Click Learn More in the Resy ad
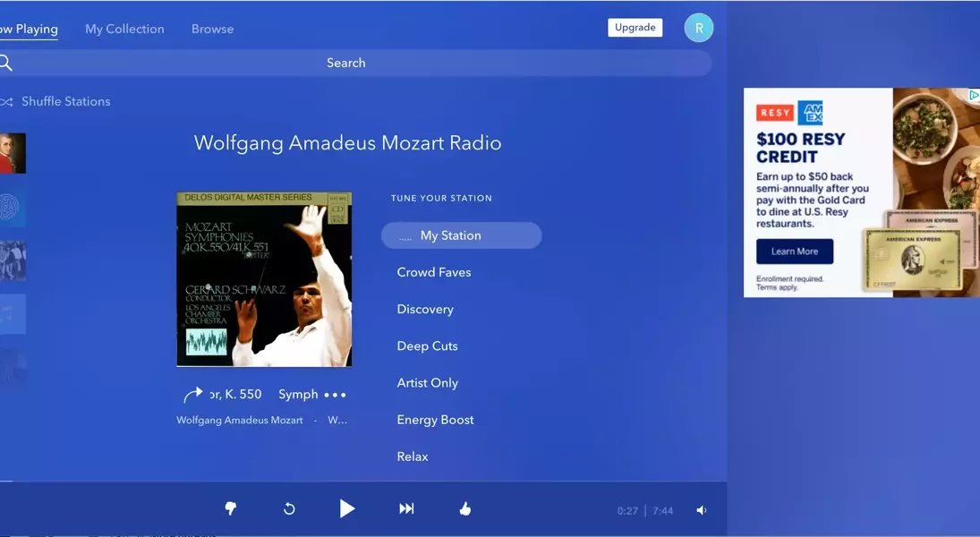Viewport: 980px width, 537px height. (794, 251)
